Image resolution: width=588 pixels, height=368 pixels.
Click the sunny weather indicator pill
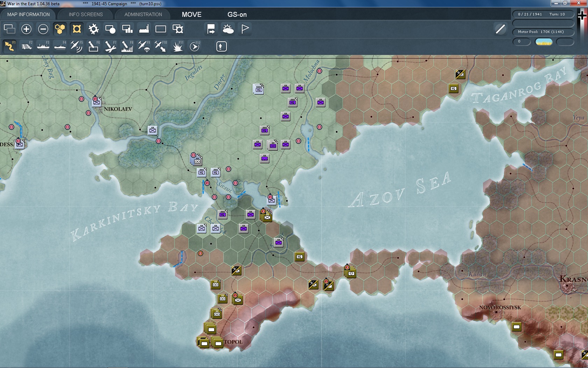pos(544,42)
